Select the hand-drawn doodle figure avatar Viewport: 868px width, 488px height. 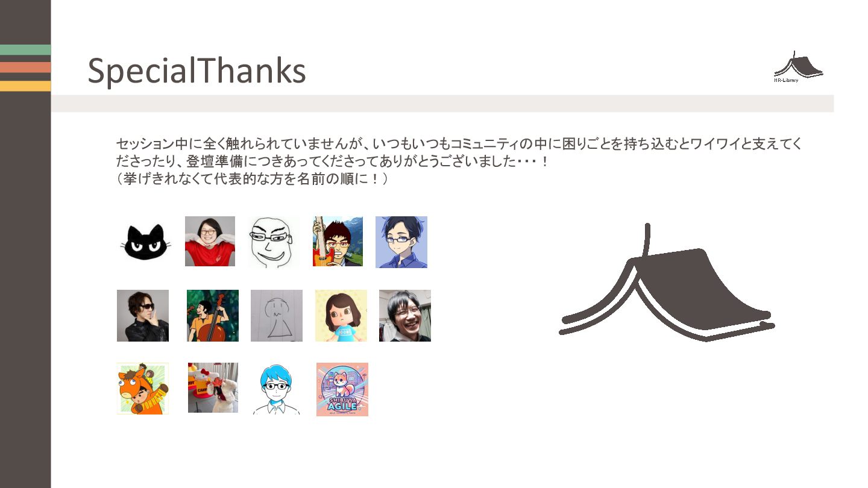[277, 316]
